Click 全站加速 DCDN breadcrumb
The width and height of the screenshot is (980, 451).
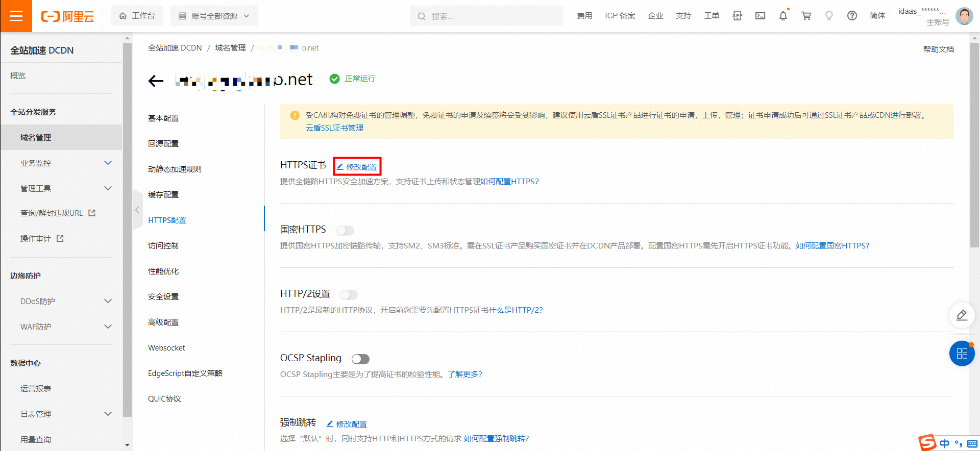175,47
